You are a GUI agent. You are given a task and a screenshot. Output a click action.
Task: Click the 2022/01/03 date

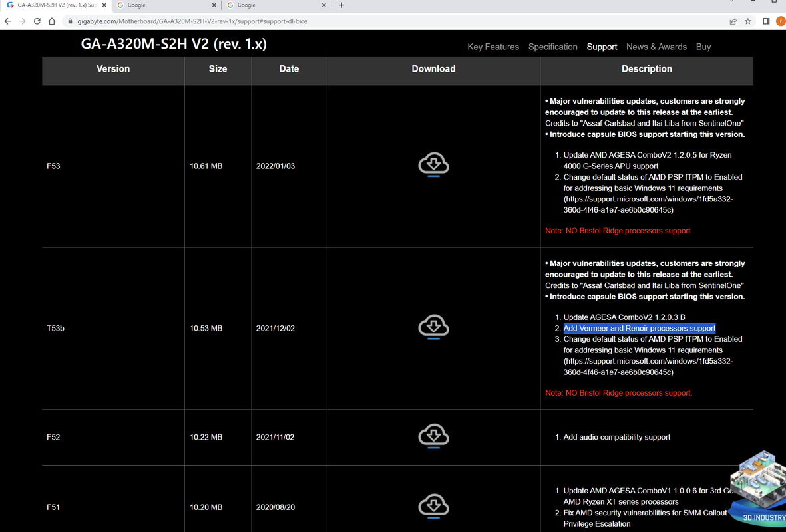276,166
